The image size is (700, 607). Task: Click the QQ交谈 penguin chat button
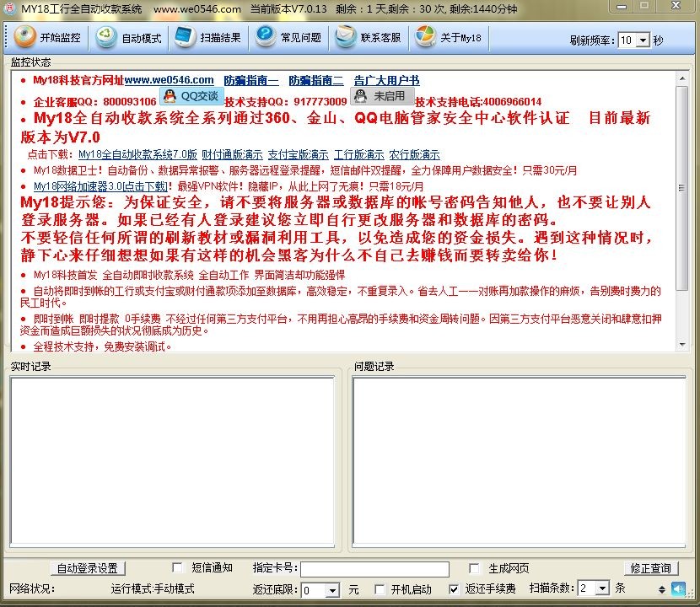pyautogui.click(x=191, y=96)
